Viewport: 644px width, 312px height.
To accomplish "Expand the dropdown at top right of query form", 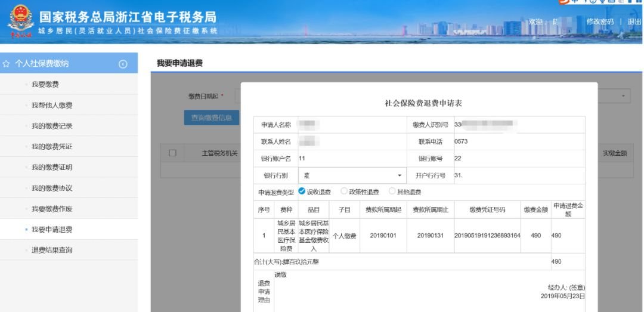I will pos(624,96).
